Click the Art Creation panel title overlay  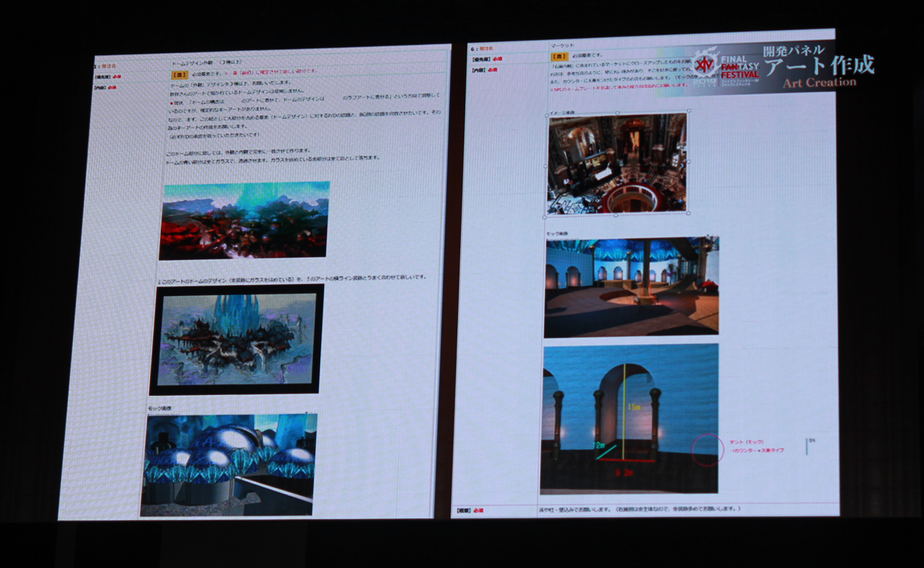click(x=819, y=67)
